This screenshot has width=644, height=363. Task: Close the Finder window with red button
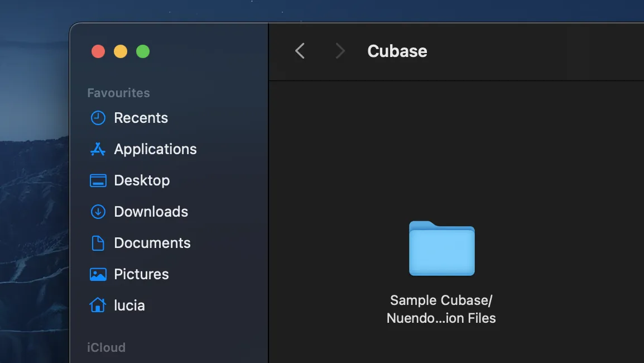(98, 51)
